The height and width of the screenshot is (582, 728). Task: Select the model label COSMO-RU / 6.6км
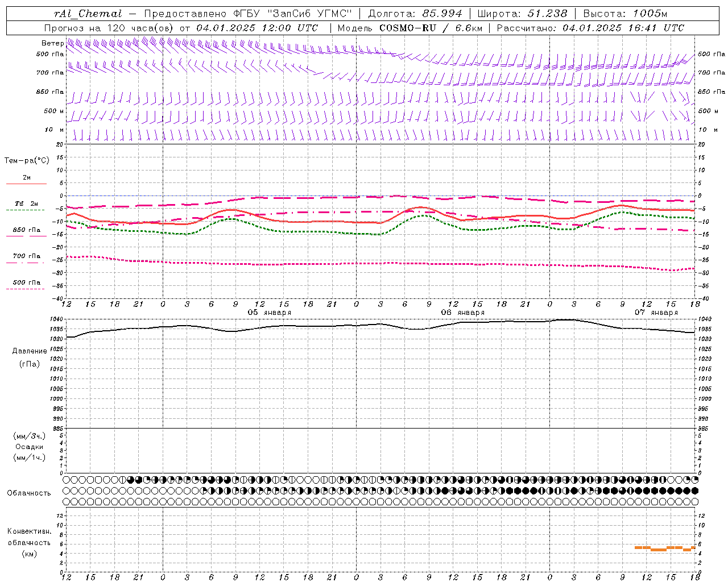431,28
